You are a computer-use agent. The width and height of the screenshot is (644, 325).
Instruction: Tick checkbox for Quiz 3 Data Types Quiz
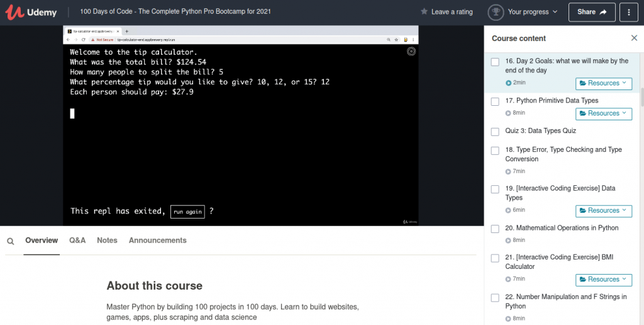496,132
